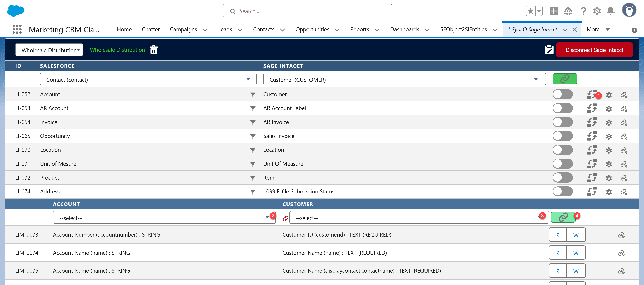Toggle W for LIM-0073 mapping
Image resolution: width=644 pixels, height=285 pixels.
(x=576, y=235)
